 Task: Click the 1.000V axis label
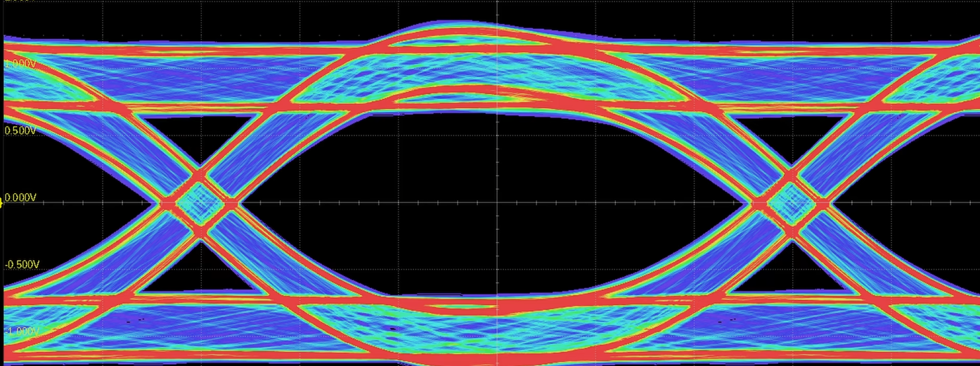tap(20, 64)
